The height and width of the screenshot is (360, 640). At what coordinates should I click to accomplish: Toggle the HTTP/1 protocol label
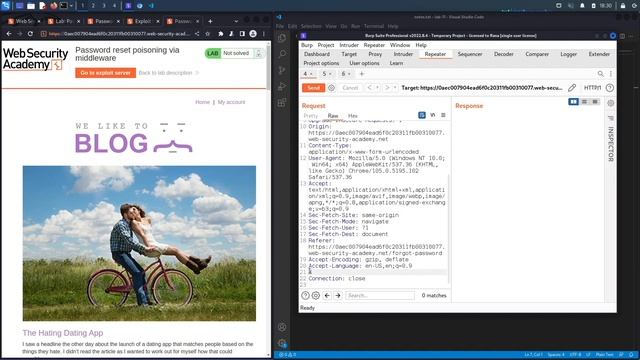pyautogui.click(x=592, y=88)
